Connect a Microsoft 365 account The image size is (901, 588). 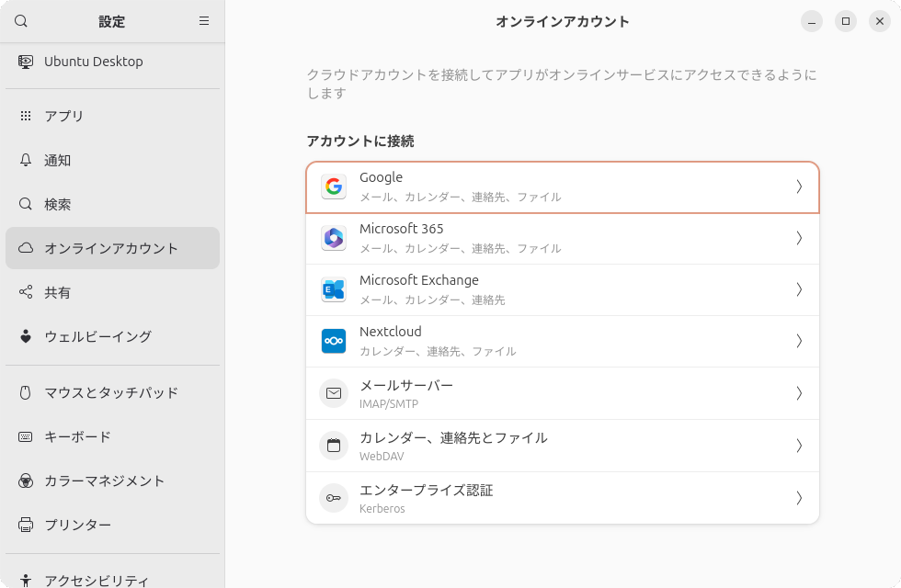point(562,238)
